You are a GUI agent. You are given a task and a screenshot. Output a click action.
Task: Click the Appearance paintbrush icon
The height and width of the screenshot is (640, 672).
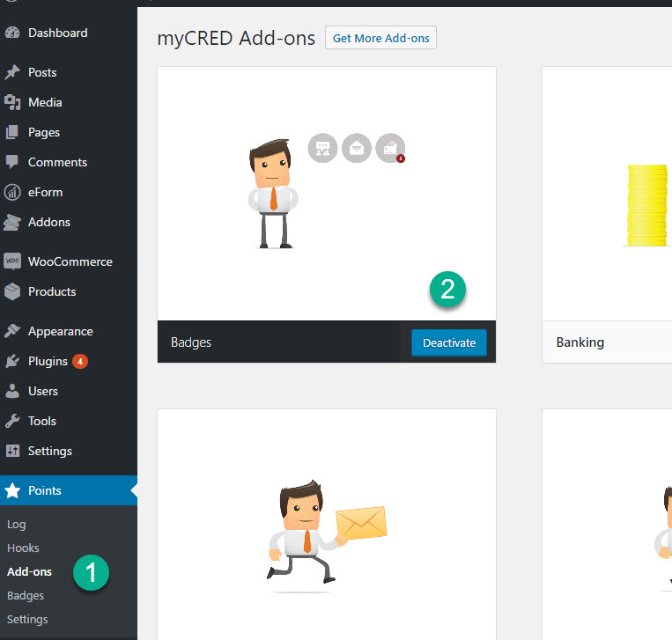coord(12,331)
